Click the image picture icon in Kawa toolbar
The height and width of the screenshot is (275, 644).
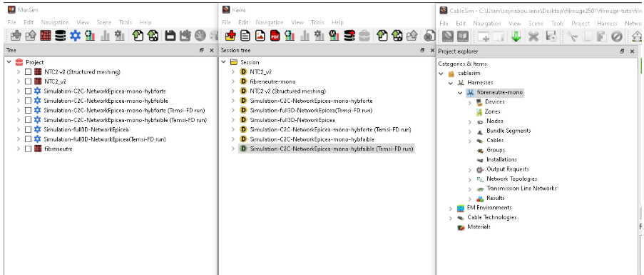[260, 36]
